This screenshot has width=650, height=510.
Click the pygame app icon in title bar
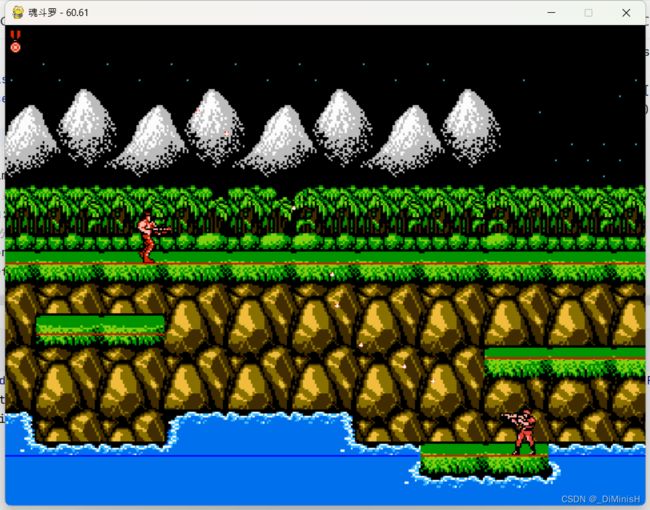[17, 12]
